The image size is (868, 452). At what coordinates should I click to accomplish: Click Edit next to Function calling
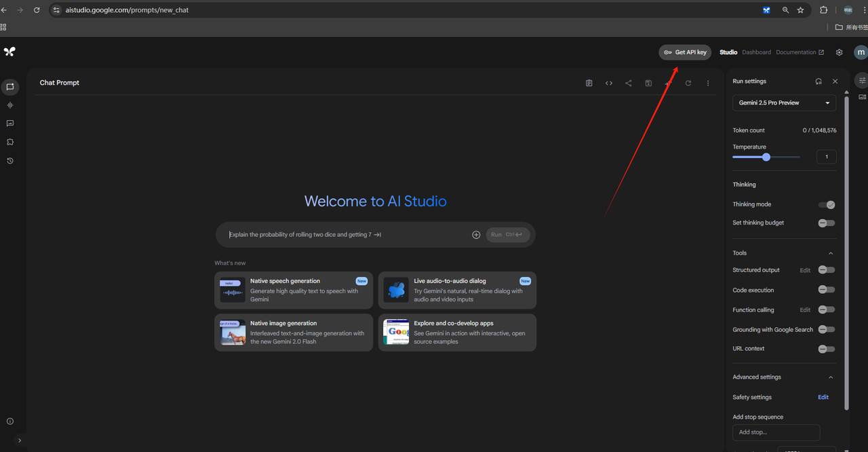point(805,309)
